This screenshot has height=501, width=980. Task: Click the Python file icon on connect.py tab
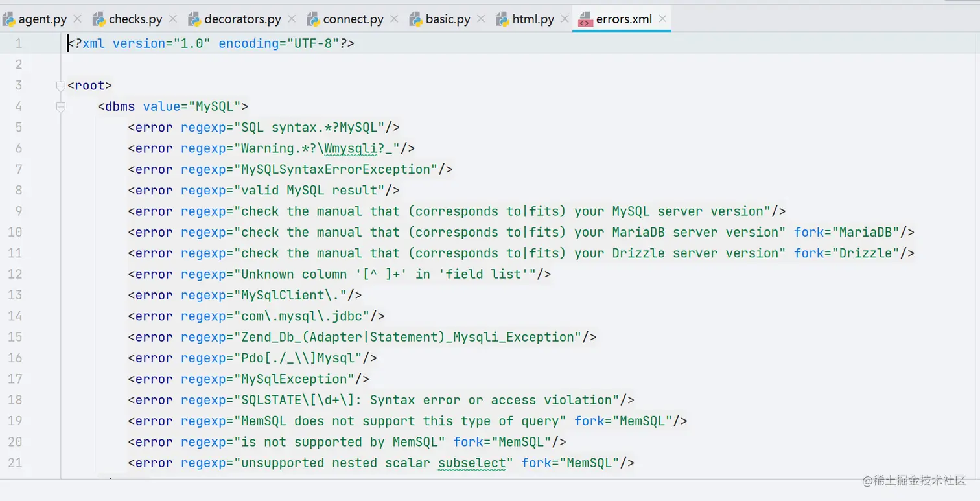[313, 19]
